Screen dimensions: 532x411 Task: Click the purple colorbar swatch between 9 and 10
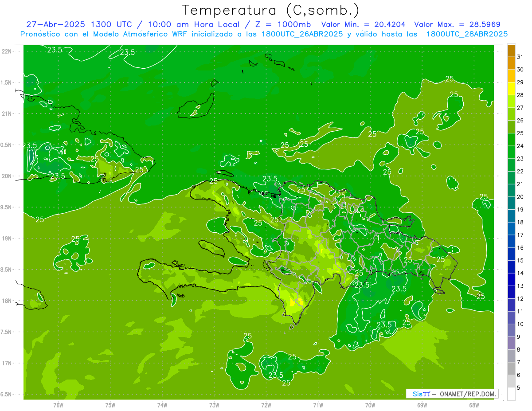click(511, 330)
